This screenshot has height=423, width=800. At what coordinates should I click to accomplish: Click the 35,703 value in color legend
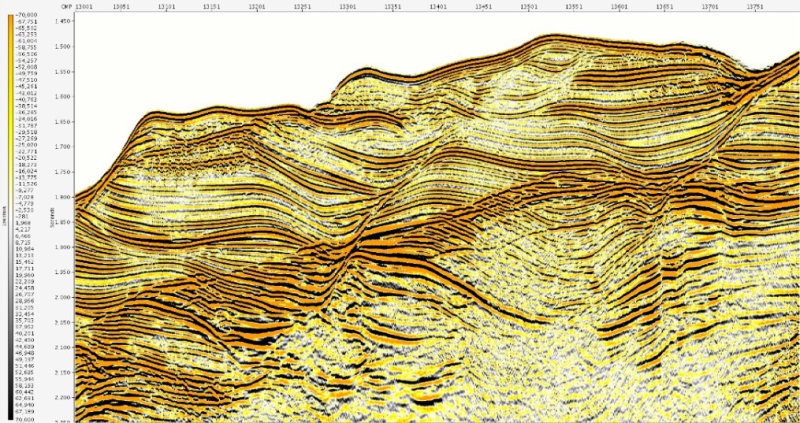tap(27, 317)
